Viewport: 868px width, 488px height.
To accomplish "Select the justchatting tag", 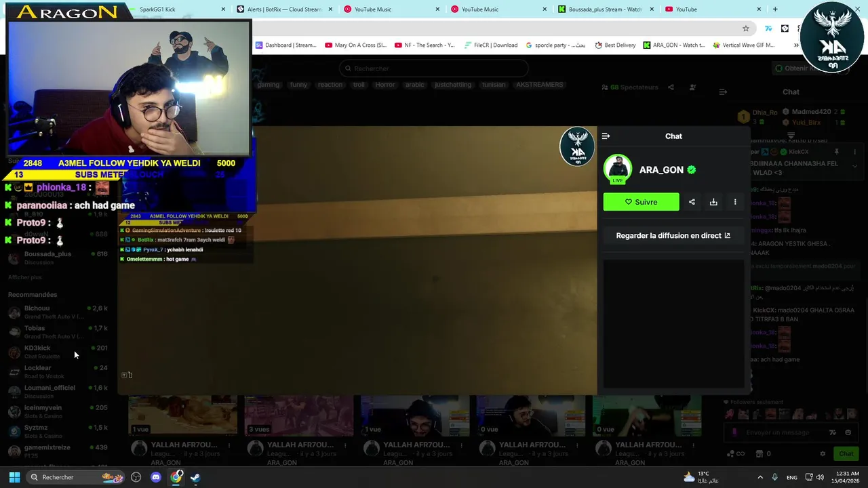I will 452,85.
